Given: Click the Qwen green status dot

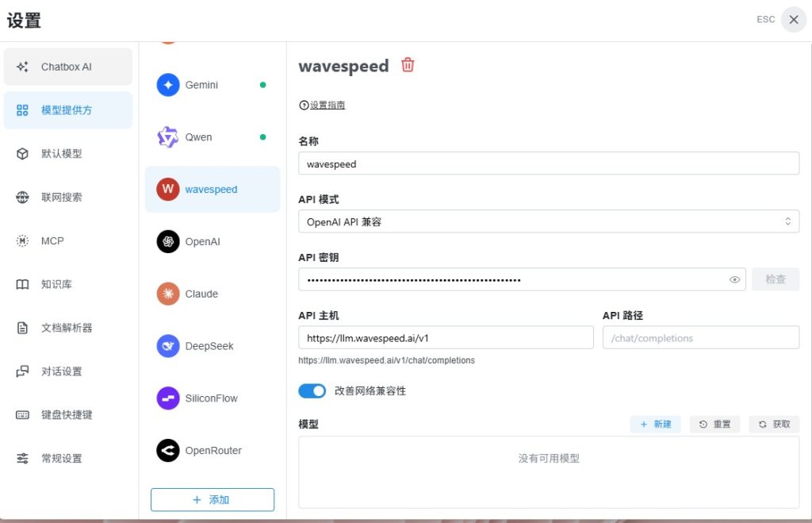Looking at the screenshot, I should point(262,137).
